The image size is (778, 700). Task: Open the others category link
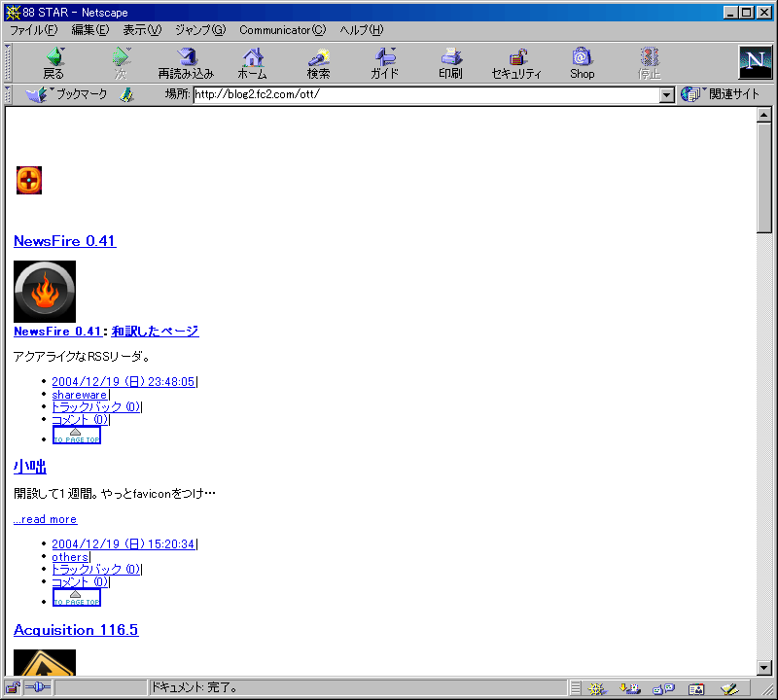tap(70, 557)
